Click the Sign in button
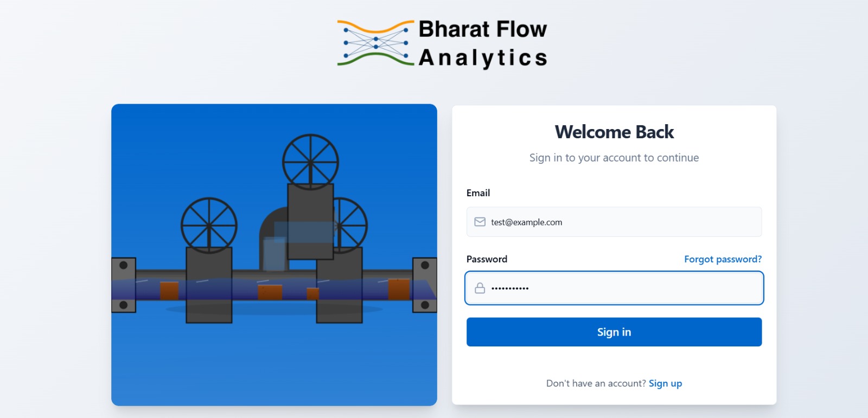Viewport: 868px width, 418px height. [614, 332]
